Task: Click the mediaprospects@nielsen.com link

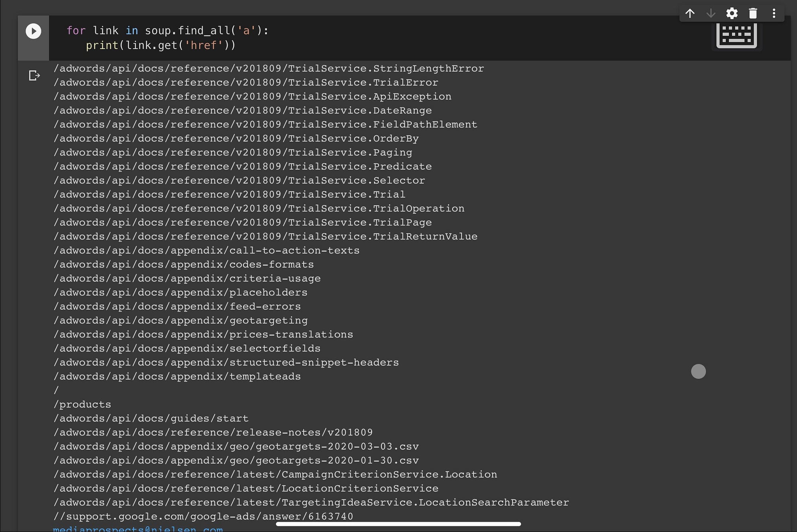Action: 138,529
